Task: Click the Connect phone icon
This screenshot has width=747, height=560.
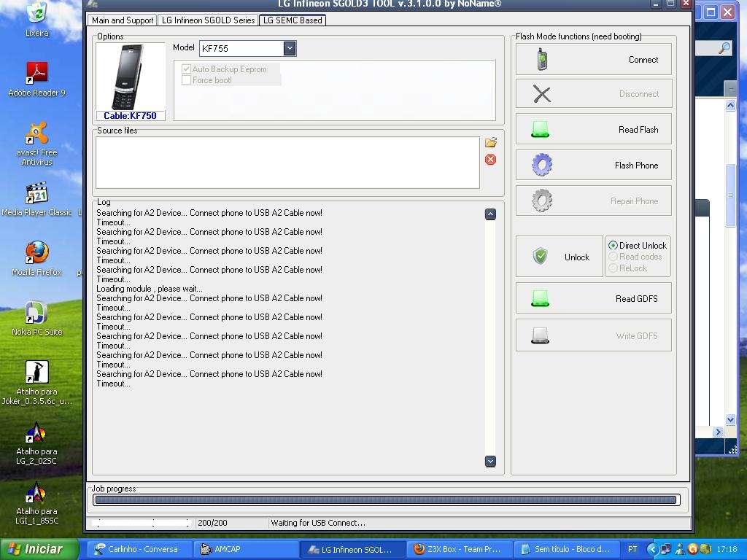Action: [542, 60]
